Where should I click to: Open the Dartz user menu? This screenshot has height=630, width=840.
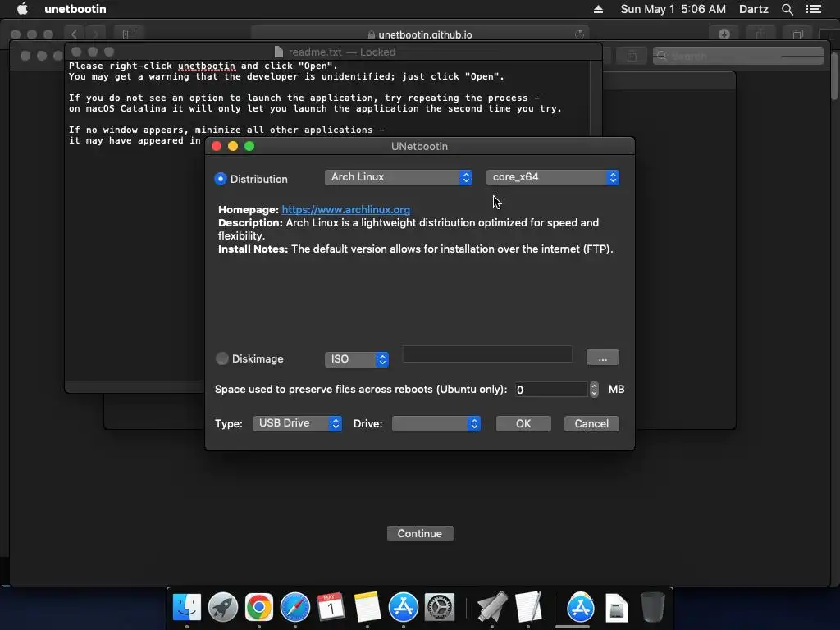coord(753,9)
